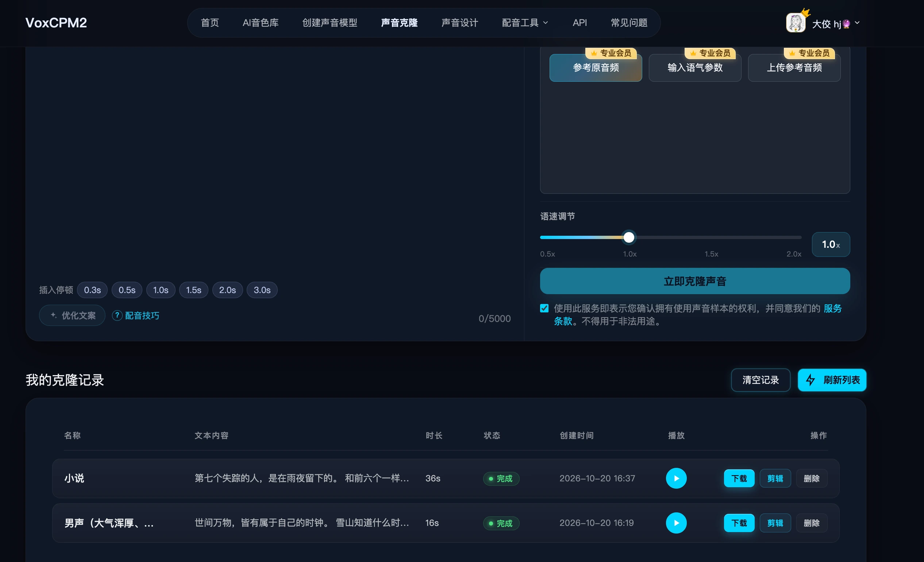Toggle the service terms agreement checkbox
The image size is (924, 562).
pos(544,309)
